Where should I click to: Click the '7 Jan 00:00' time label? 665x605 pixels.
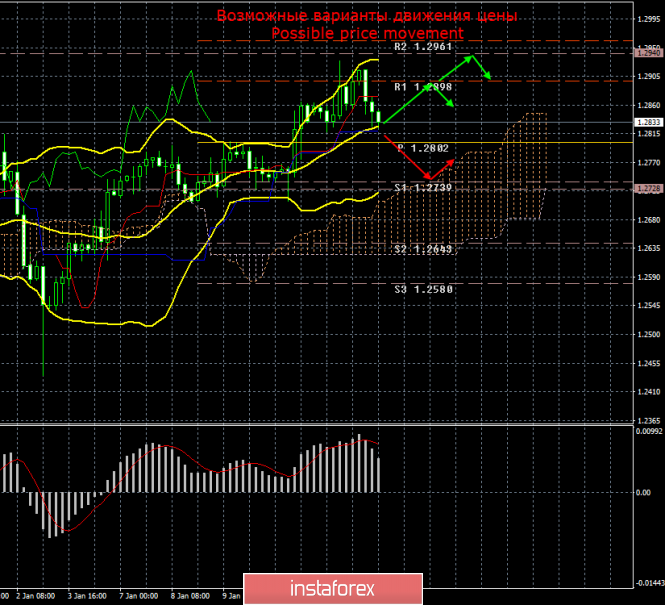click(x=139, y=595)
